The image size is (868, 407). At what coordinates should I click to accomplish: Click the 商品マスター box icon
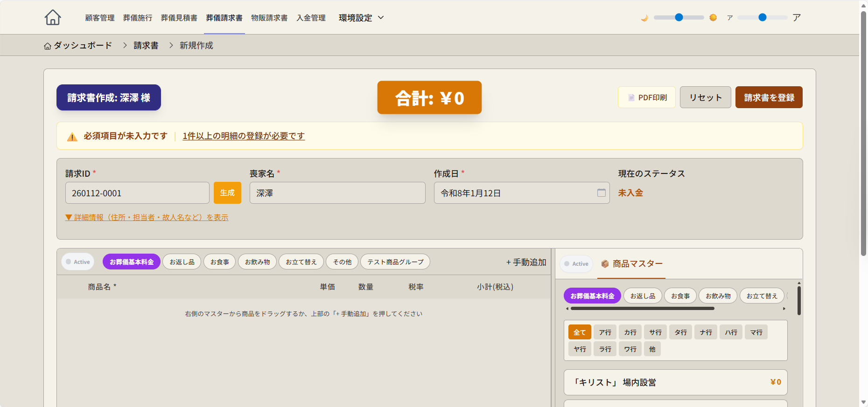click(x=605, y=264)
